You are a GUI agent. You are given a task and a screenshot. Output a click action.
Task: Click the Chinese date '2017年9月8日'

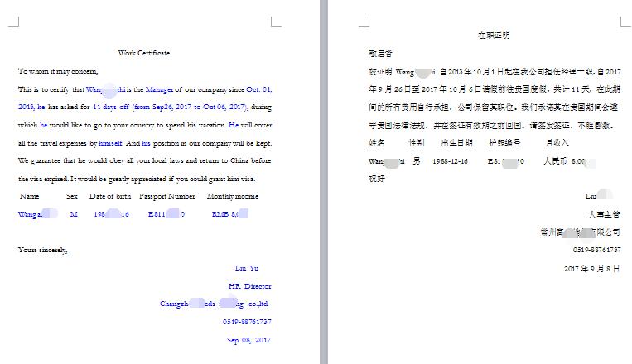tap(591, 269)
